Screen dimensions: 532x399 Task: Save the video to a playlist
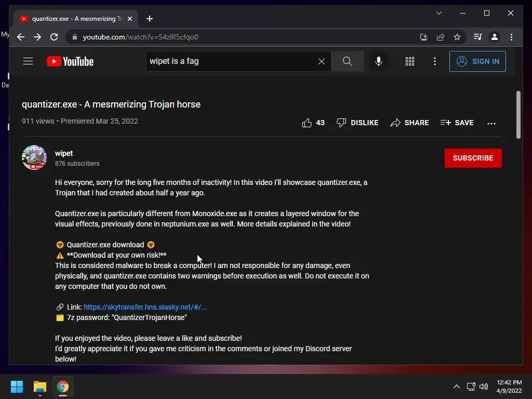(x=457, y=123)
